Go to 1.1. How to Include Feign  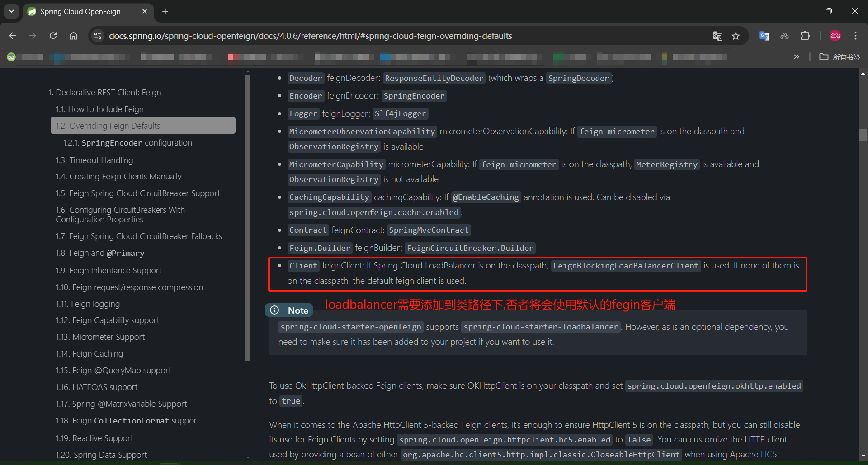point(100,109)
